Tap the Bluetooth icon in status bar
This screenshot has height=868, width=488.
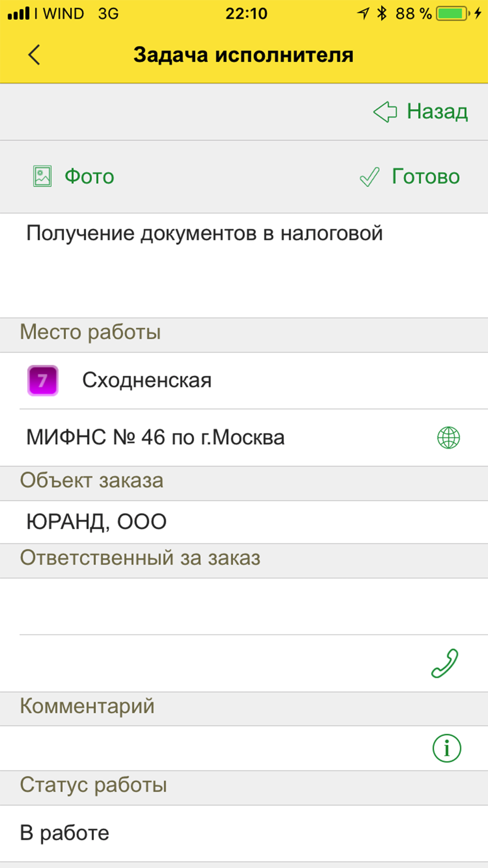click(382, 13)
